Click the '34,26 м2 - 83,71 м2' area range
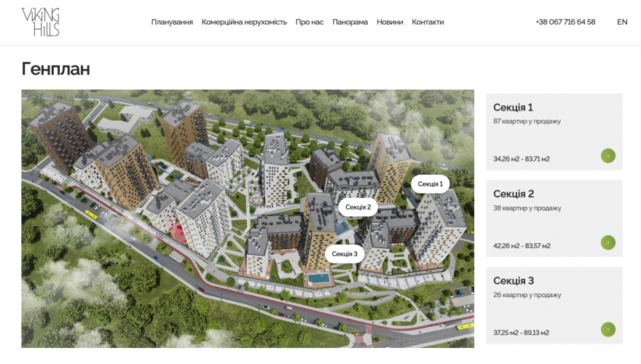This screenshot has width=641, height=364. click(522, 159)
